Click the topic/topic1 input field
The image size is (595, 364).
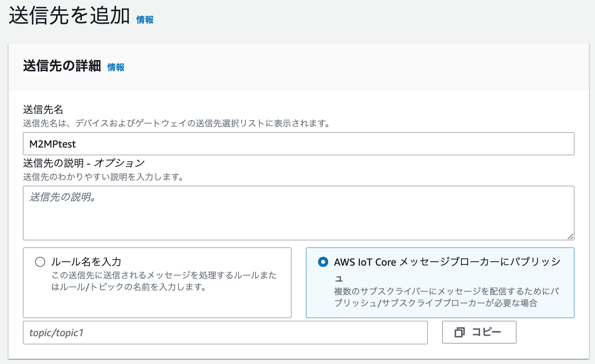tap(225, 333)
